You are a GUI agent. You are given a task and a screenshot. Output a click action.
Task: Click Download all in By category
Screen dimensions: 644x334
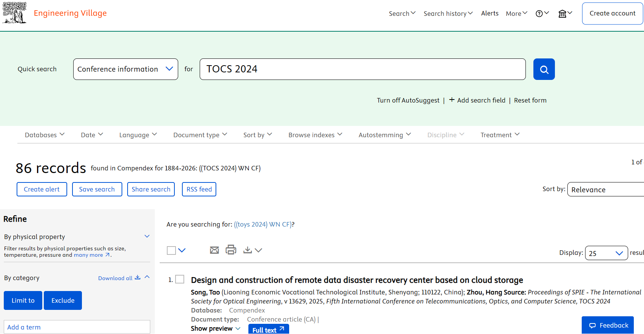point(115,278)
